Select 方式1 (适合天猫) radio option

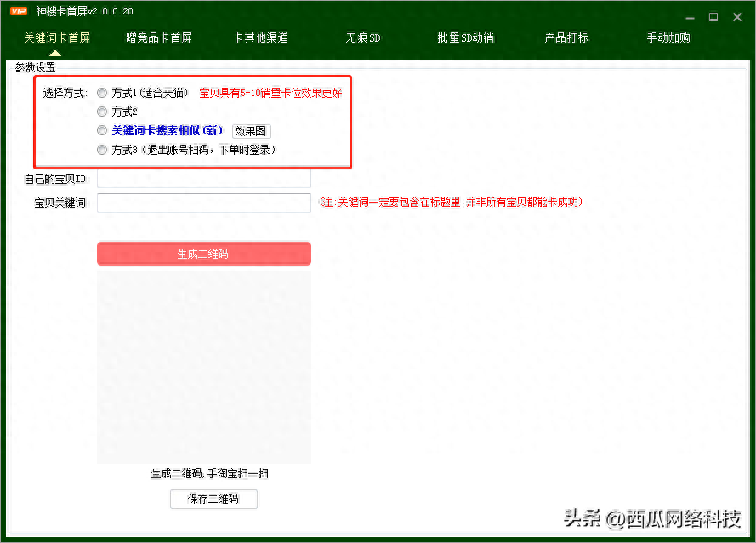(102, 93)
